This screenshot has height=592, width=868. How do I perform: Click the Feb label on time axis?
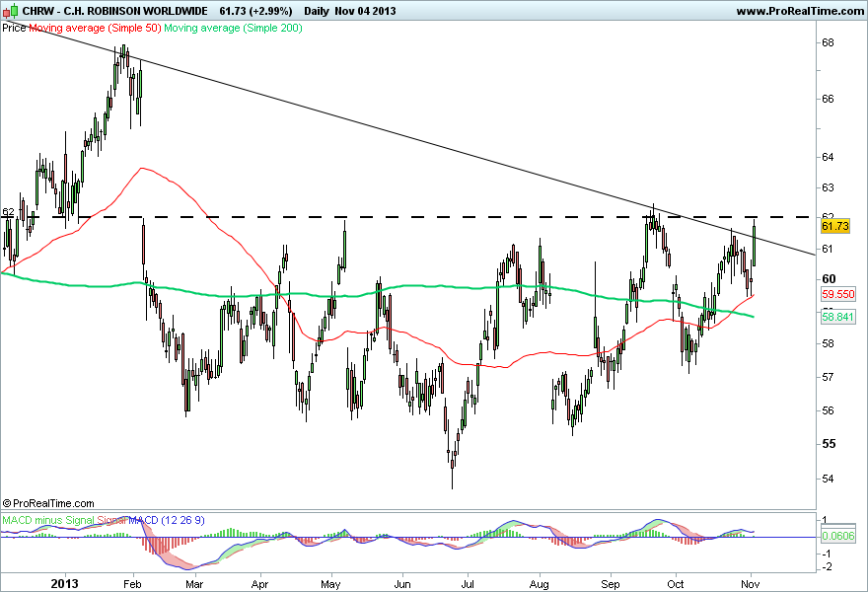pos(133,584)
